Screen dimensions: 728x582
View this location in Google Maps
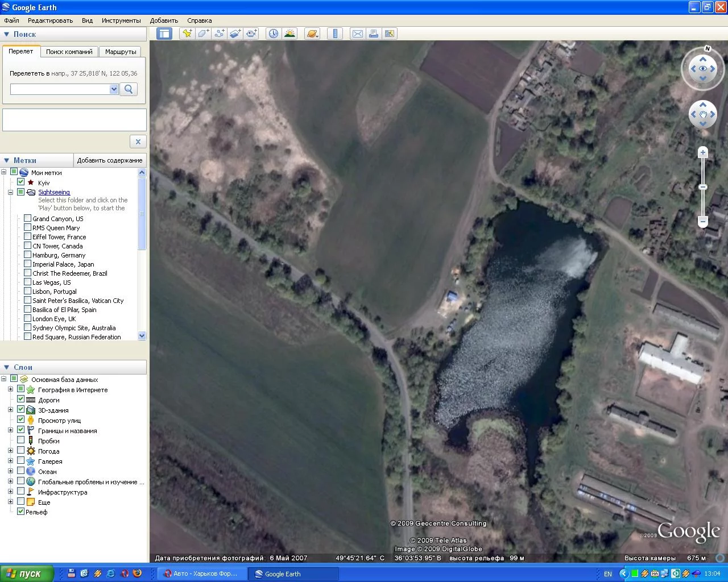coord(390,34)
